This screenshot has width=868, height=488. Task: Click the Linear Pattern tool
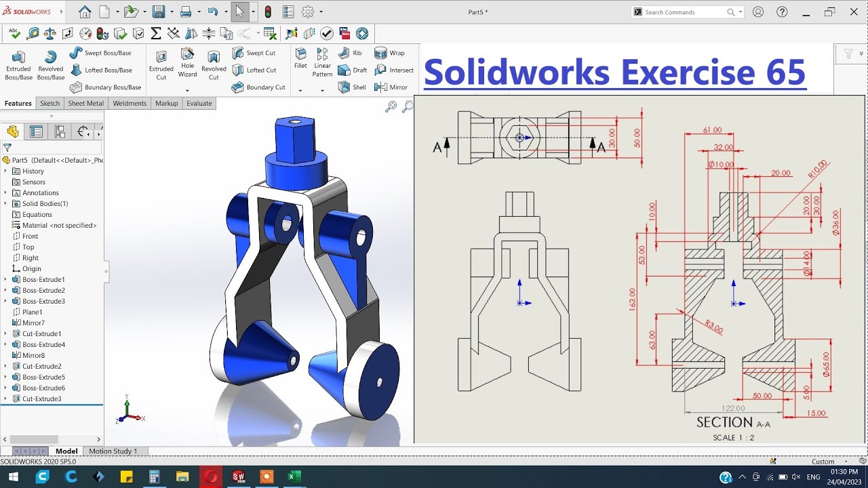pos(323,62)
